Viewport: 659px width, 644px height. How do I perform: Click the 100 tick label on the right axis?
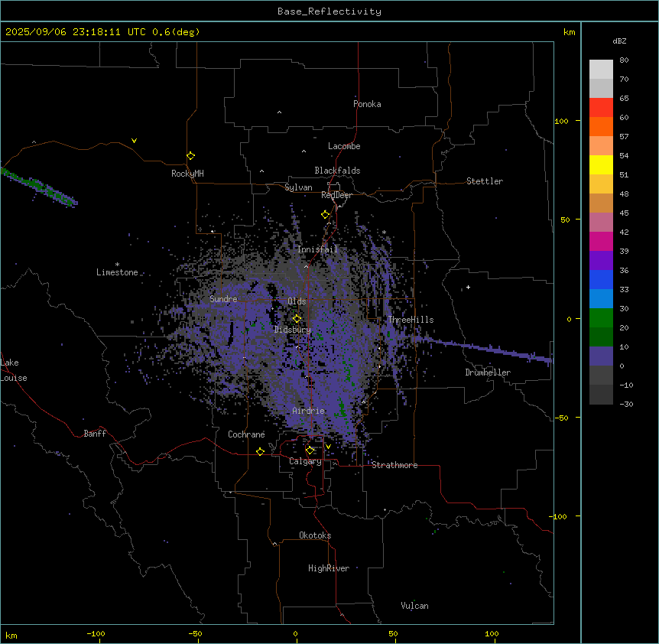click(x=561, y=121)
